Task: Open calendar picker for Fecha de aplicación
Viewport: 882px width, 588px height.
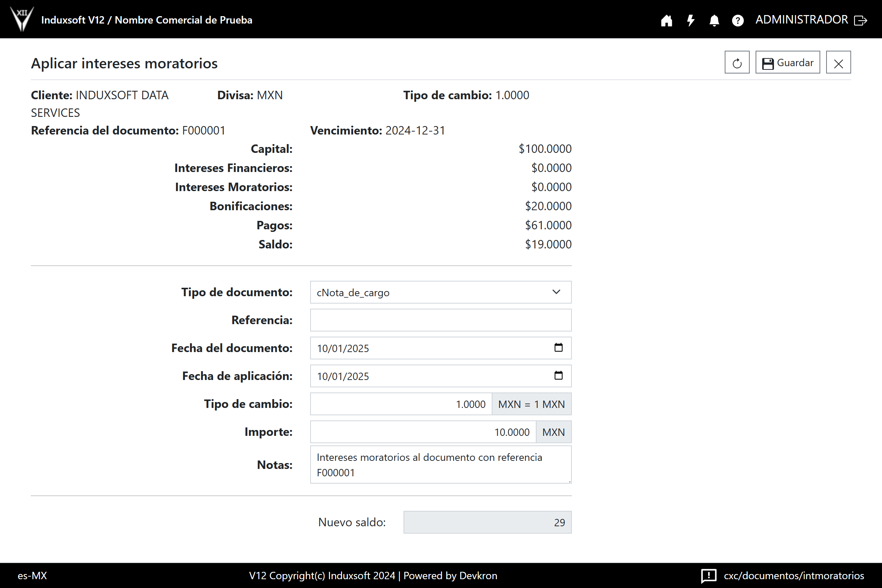Action: point(558,375)
